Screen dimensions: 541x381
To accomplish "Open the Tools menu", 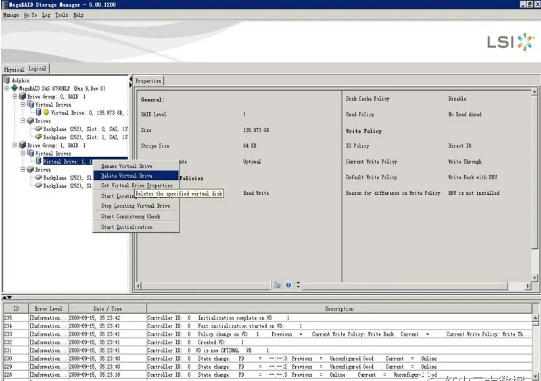I will (62, 15).
